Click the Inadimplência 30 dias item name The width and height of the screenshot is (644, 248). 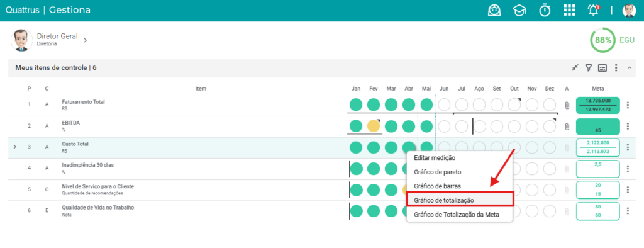pyautogui.click(x=88, y=165)
